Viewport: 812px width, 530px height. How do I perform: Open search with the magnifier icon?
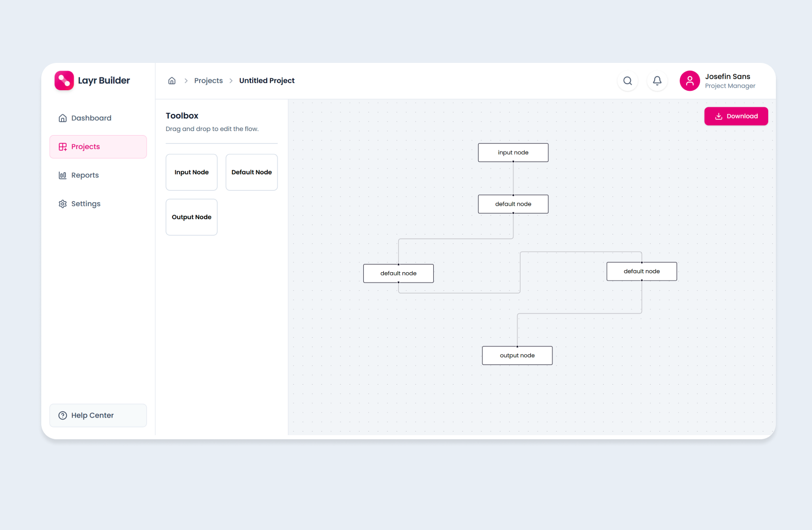pos(627,81)
